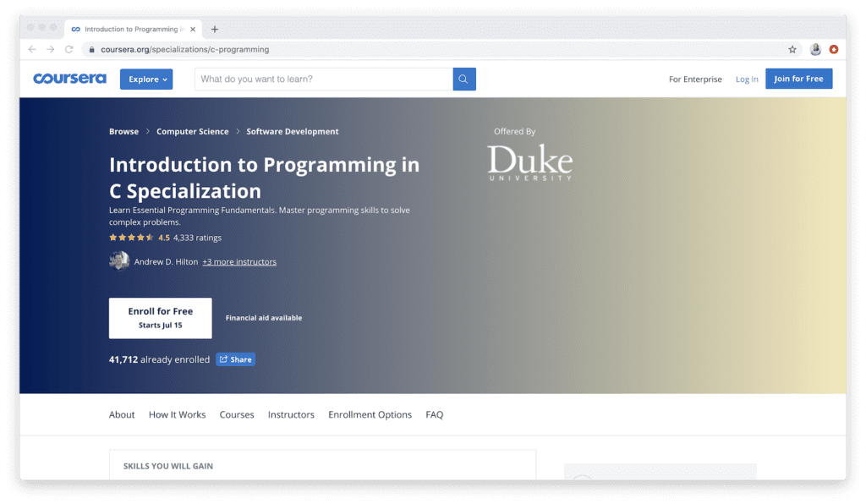Go to the Instructors tab
The width and height of the screenshot is (866, 504).
[x=291, y=414]
